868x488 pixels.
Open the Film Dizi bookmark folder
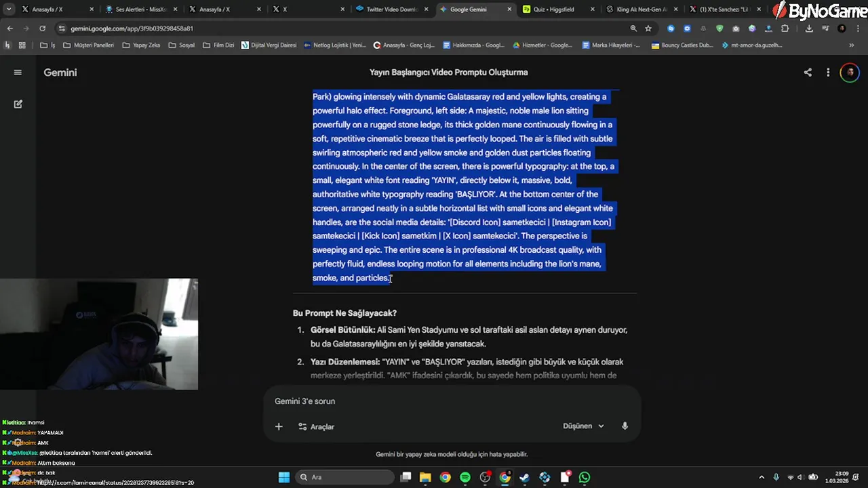[218, 45]
